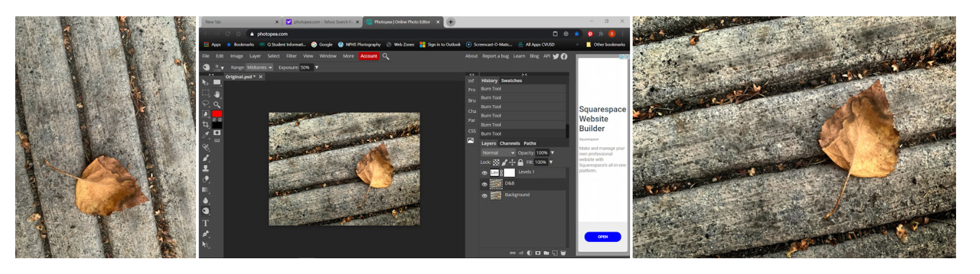
Task: Hide the D&B layer
Action: coord(485,184)
